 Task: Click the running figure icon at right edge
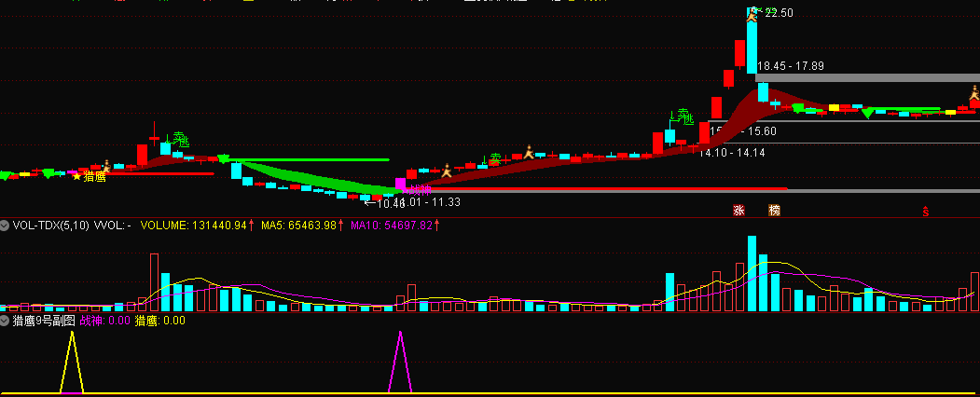(974, 93)
